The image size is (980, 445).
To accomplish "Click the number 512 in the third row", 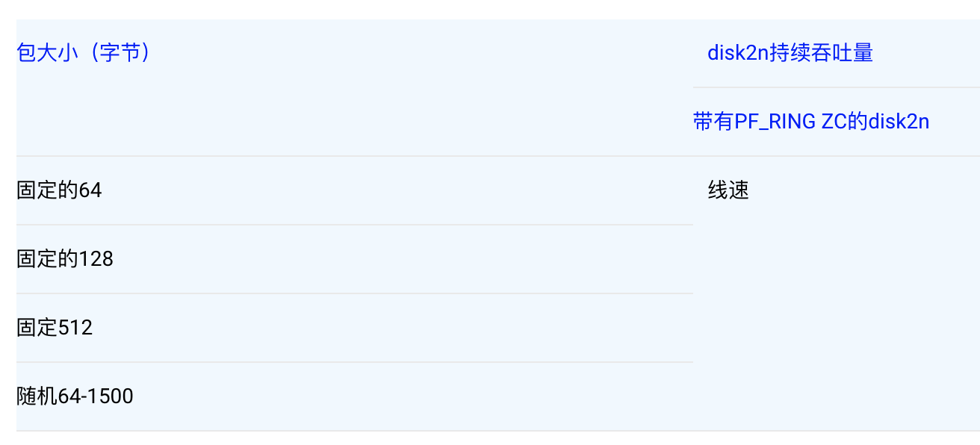I will pos(75,328).
